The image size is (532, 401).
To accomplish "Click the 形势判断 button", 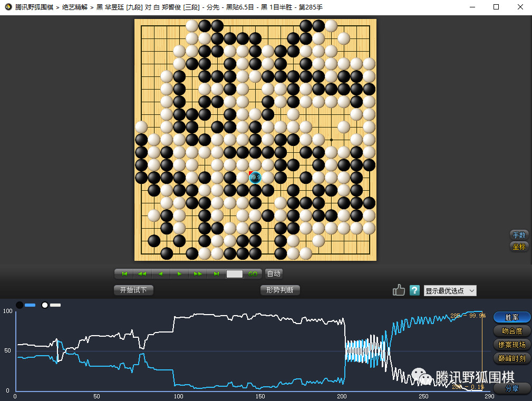I will click(x=280, y=290).
